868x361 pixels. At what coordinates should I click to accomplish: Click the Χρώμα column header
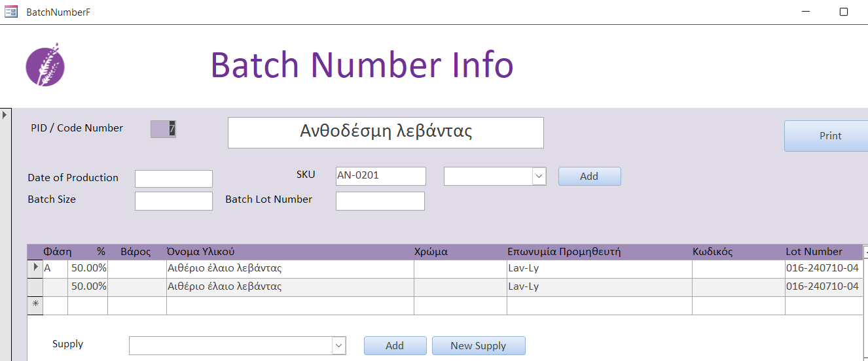[431, 252]
